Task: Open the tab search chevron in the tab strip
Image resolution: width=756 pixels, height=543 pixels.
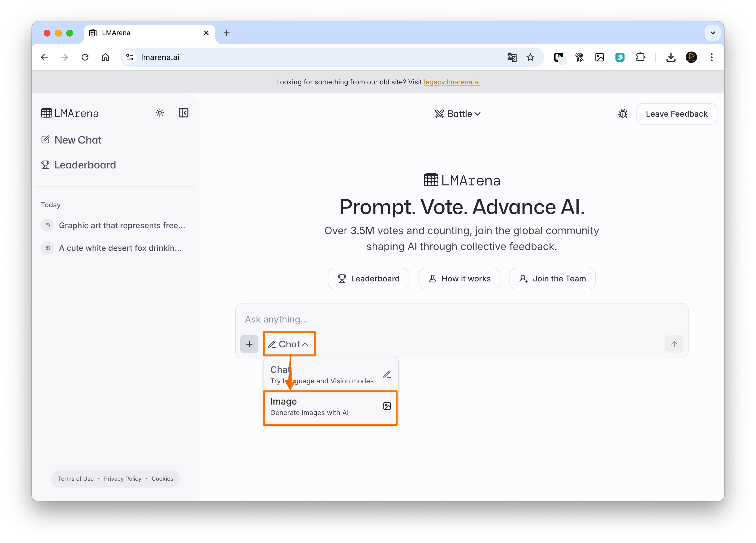Action: (713, 33)
